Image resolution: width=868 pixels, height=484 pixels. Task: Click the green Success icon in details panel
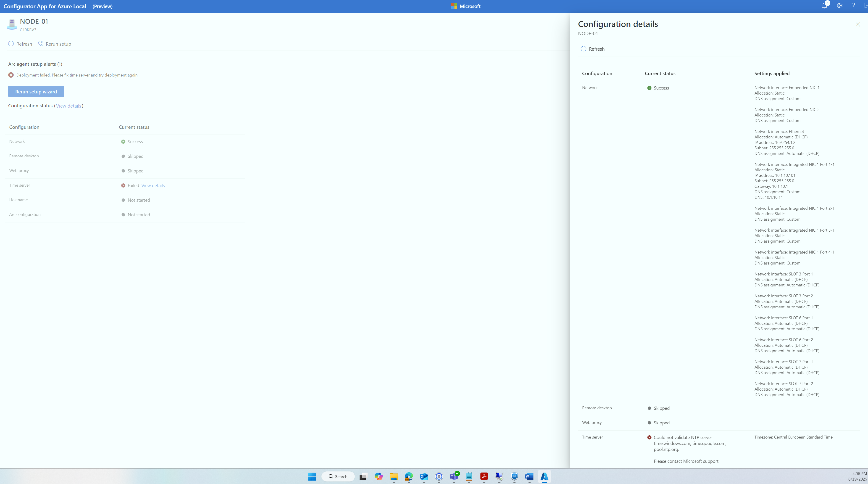coord(649,88)
